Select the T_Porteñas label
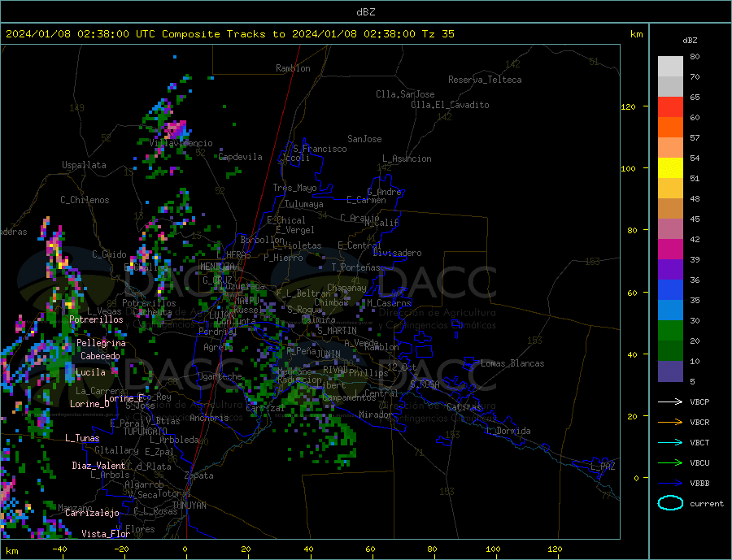Screen dimensions: 732x560 tap(355, 267)
